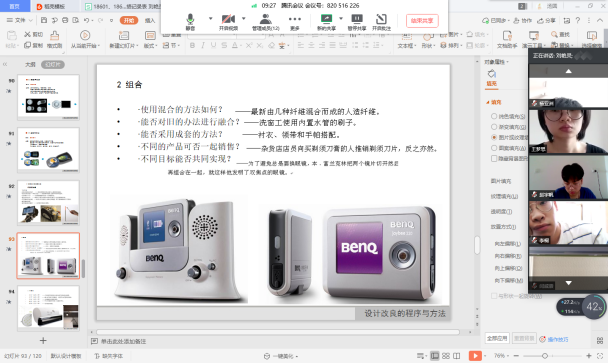The height and width of the screenshot is (364, 608).
Task: Switch to the Insert ribbon tab
Action: pyautogui.click(x=150, y=21)
